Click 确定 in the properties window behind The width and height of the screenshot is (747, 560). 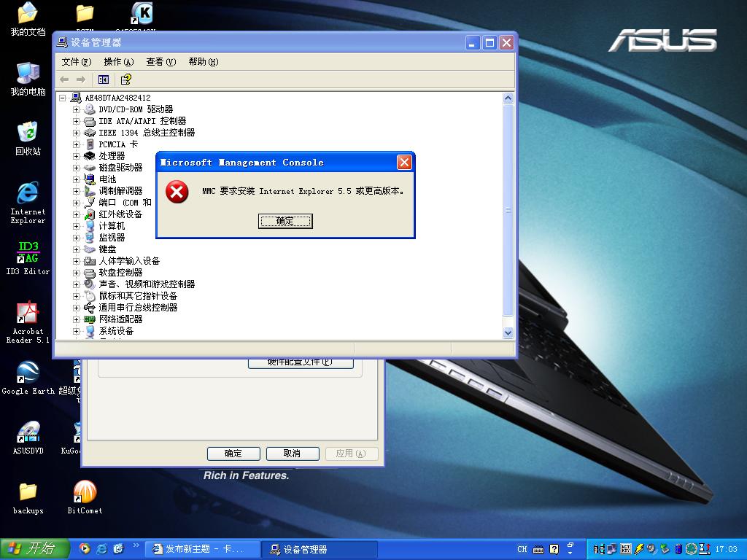coord(233,454)
